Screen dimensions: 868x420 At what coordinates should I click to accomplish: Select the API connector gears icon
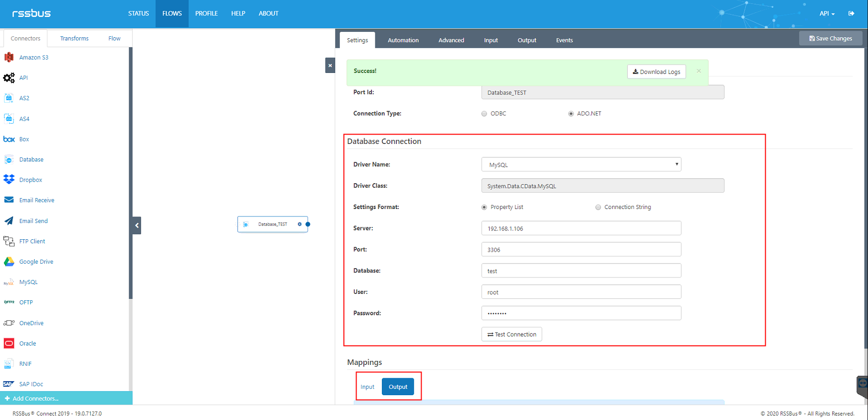(x=9, y=77)
